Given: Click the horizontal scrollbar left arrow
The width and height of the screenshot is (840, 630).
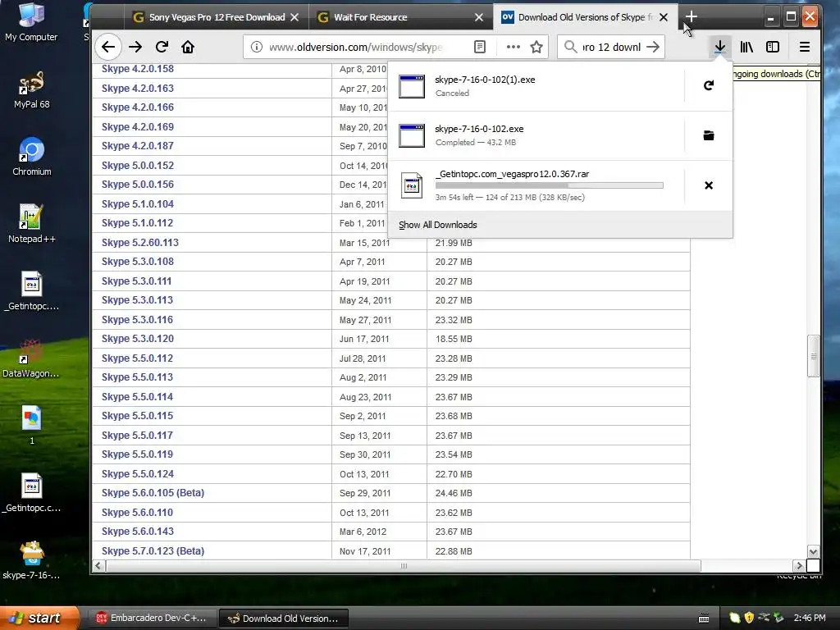Looking at the screenshot, I should coord(98,566).
